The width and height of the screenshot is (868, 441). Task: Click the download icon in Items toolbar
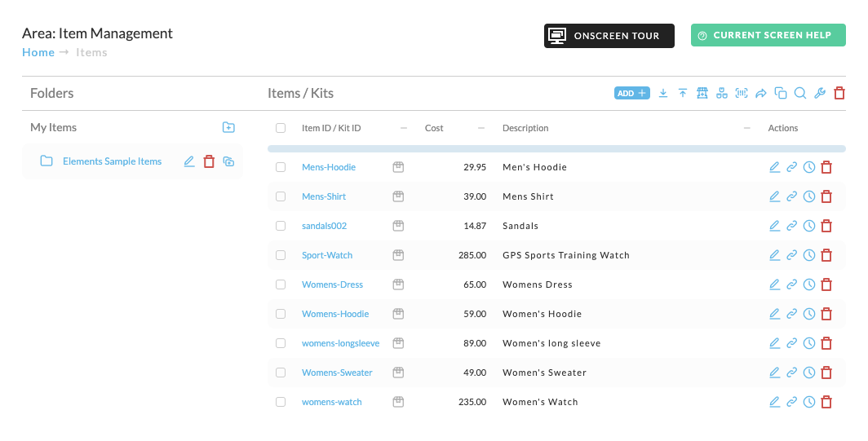pos(663,94)
